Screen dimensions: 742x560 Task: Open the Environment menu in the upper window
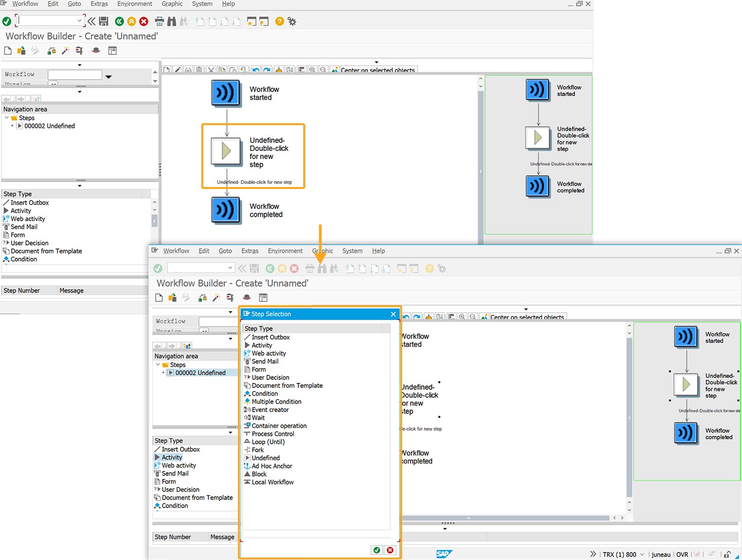pos(135,4)
